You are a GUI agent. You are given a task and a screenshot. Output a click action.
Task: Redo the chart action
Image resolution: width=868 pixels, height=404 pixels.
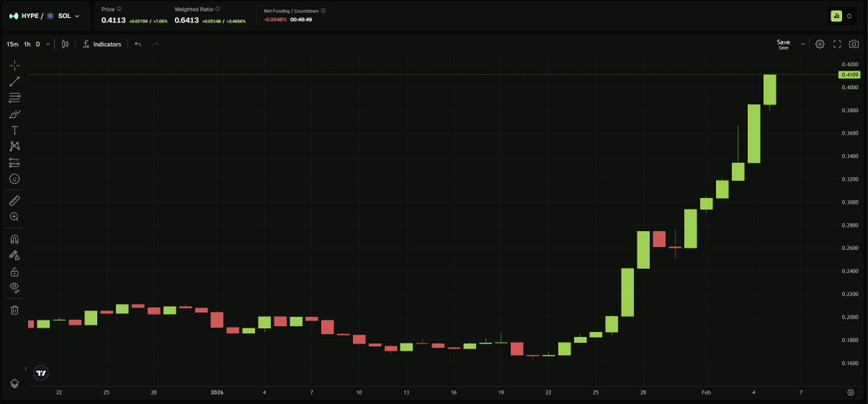pyautogui.click(x=155, y=44)
